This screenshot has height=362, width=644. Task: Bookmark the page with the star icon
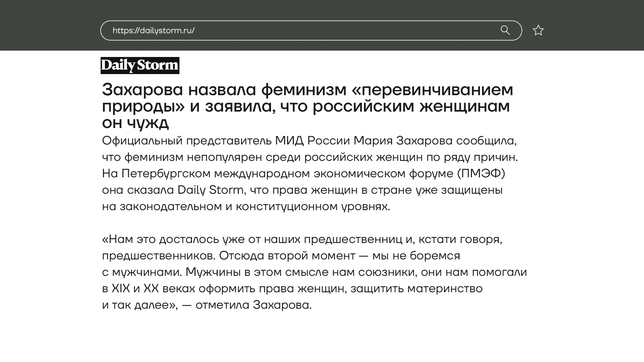538,31
